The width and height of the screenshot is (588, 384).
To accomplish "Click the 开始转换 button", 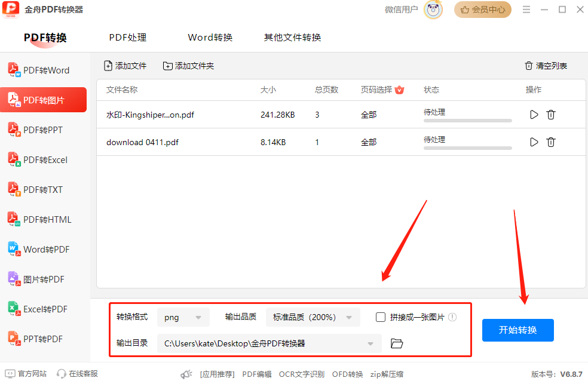I will (x=518, y=330).
